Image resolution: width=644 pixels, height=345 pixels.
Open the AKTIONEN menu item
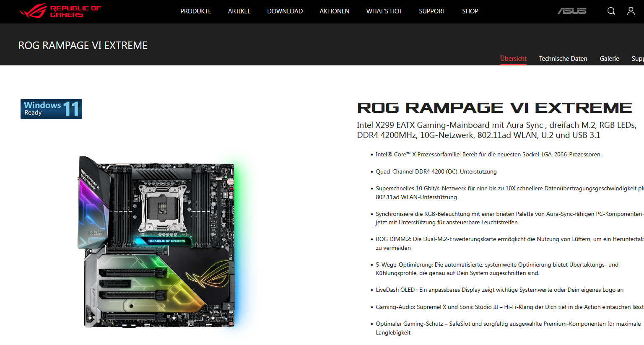click(x=335, y=11)
